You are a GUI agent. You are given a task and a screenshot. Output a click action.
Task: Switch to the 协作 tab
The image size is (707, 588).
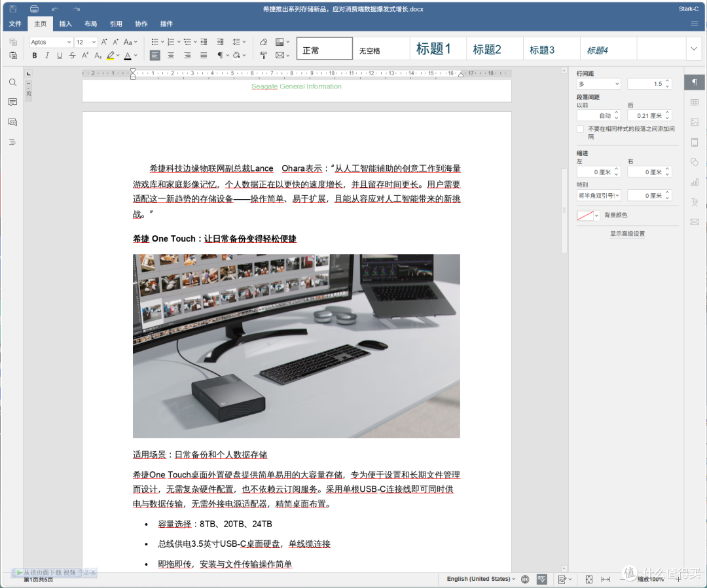click(x=141, y=24)
